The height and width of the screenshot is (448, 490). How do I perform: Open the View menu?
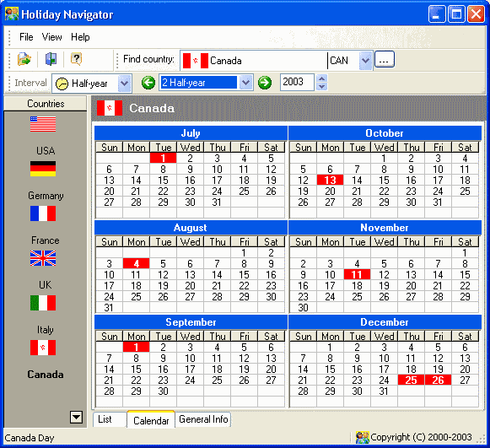click(52, 37)
